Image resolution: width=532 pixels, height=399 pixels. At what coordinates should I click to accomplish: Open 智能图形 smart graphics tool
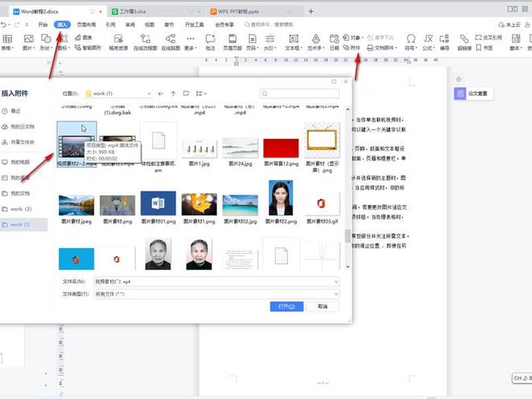pos(88,47)
